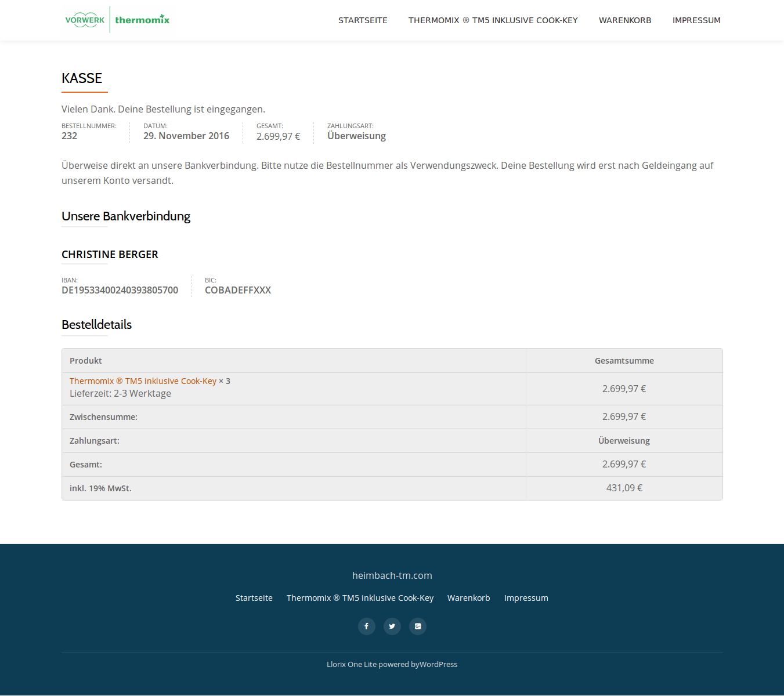Click heimbach-tm.com footer title
The height and width of the screenshot is (696, 784).
(392, 575)
